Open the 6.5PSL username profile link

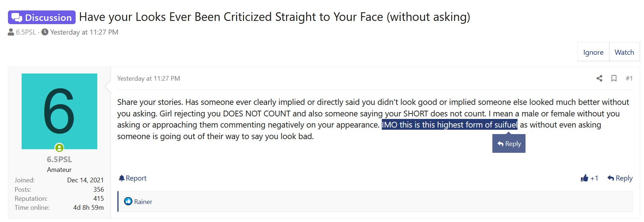point(59,159)
